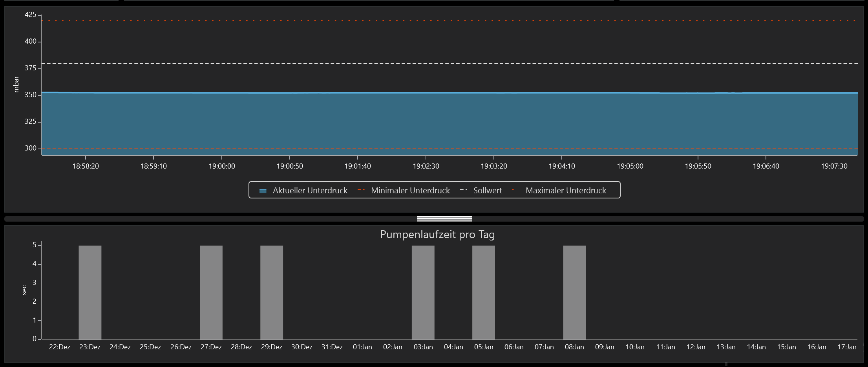Click the 18:58:20 time axis label

86,166
